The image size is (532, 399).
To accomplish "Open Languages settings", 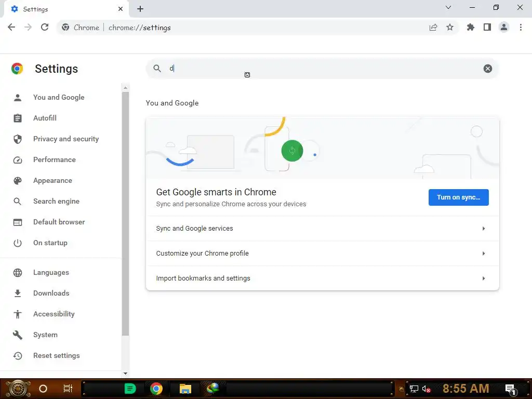I will coord(51,272).
